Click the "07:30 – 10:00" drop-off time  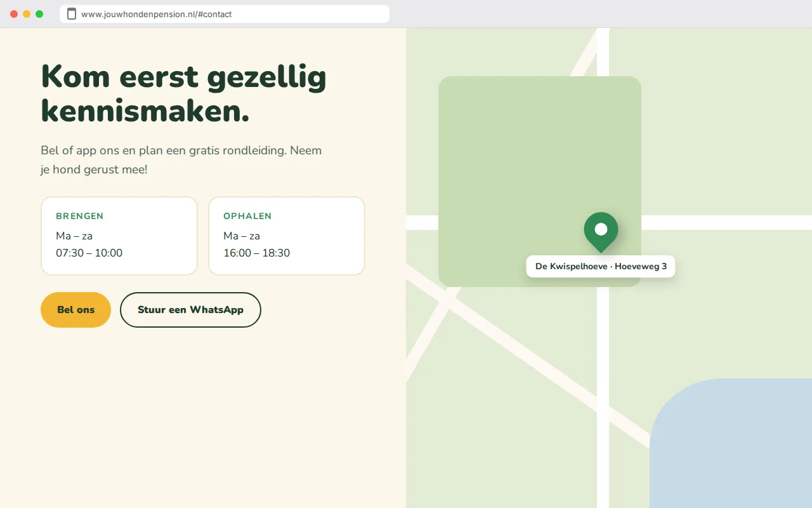click(89, 253)
